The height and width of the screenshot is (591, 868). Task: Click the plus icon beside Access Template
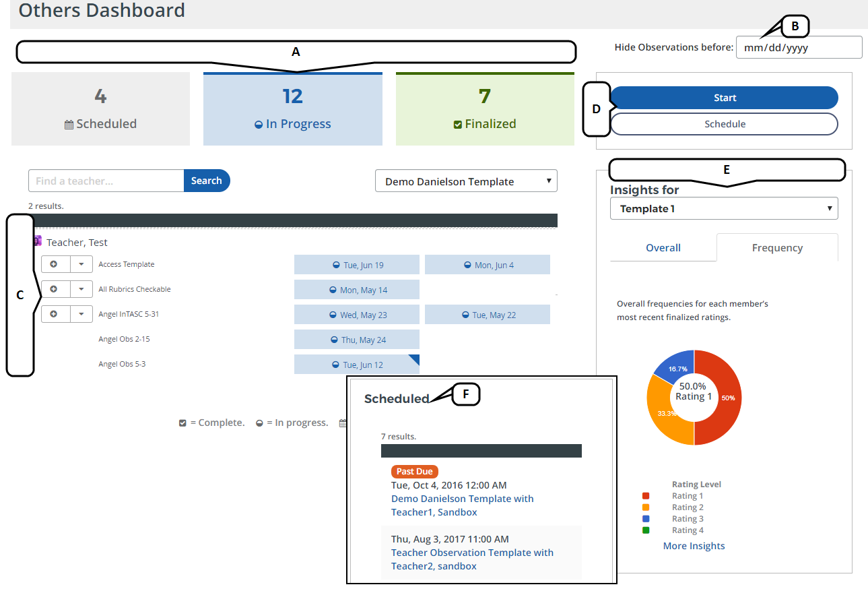[x=54, y=264]
